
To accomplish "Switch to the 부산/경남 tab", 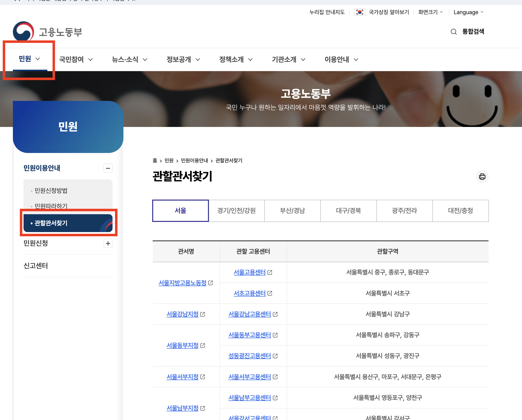I will [292, 211].
